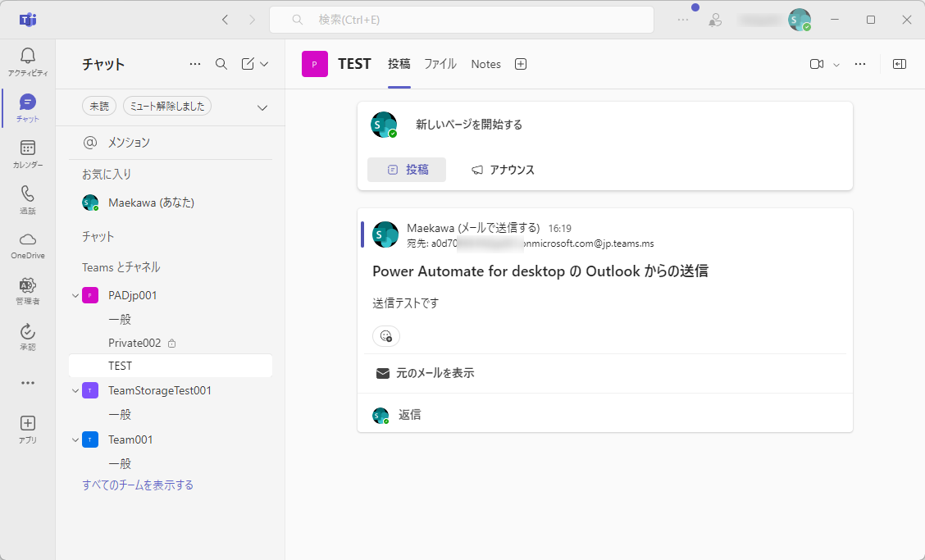The width and height of the screenshot is (925, 560).
Task: Switch to the ファイル tab
Action: click(440, 64)
